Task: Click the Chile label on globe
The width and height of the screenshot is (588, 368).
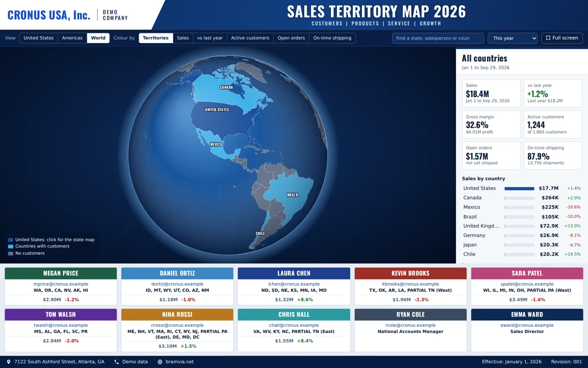Action: 260,233
